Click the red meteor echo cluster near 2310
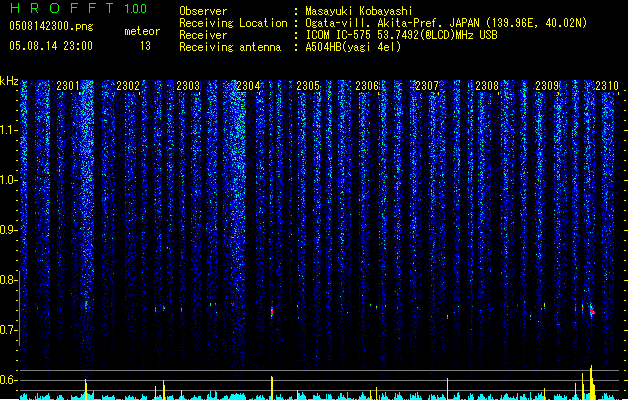Image resolution: width=629 pixels, height=400 pixels. coord(592,311)
